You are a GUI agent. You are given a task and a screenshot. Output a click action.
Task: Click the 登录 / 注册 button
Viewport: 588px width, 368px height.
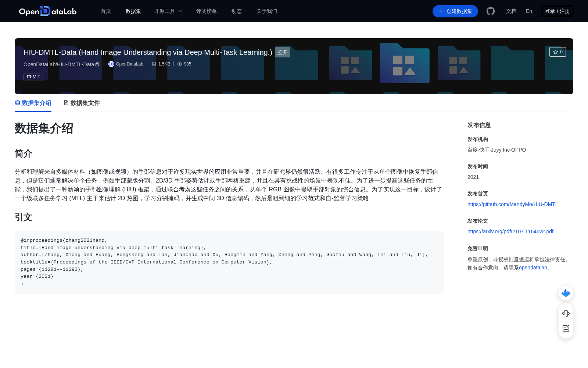tap(557, 11)
